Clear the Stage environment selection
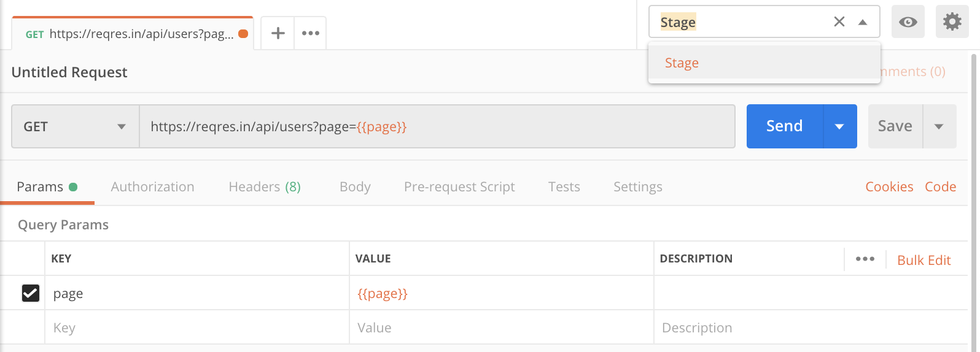 tap(839, 22)
